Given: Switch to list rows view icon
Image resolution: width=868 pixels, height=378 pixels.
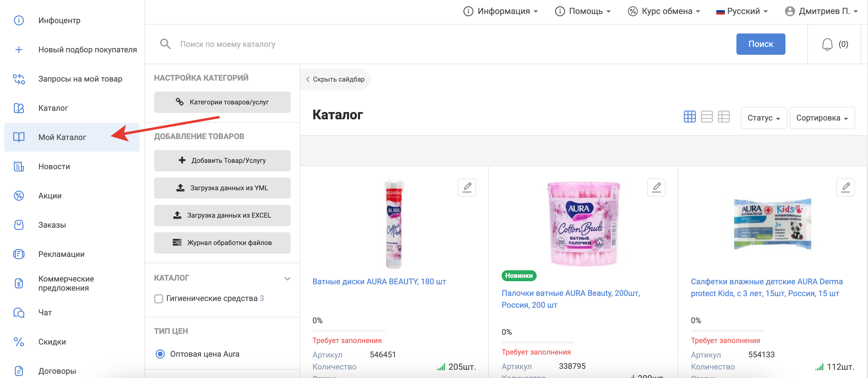Looking at the screenshot, I should (707, 117).
